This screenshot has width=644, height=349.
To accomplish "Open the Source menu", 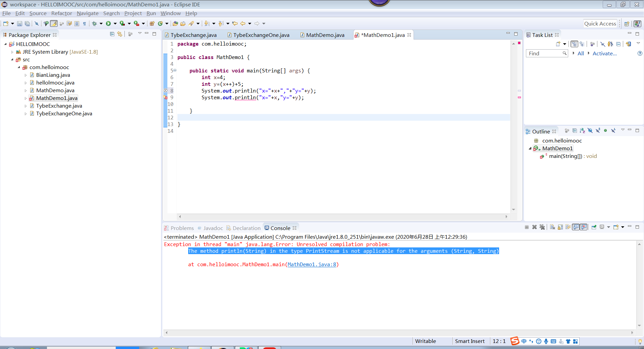I will (38, 13).
